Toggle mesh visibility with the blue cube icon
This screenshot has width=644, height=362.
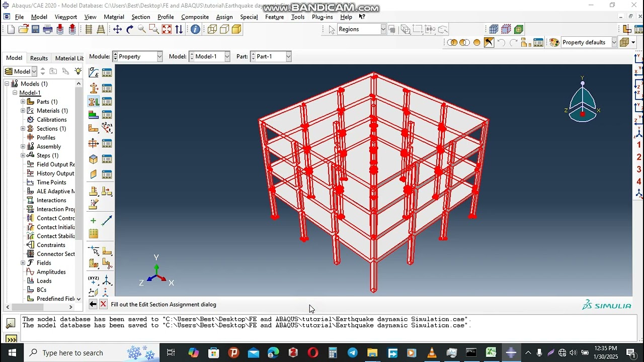[x=494, y=29]
